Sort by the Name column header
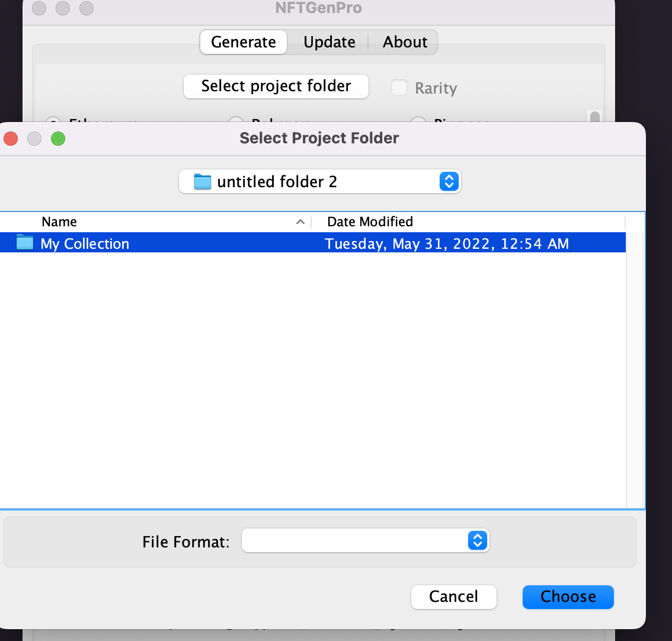The image size is (672, 641). coord(60,222)
